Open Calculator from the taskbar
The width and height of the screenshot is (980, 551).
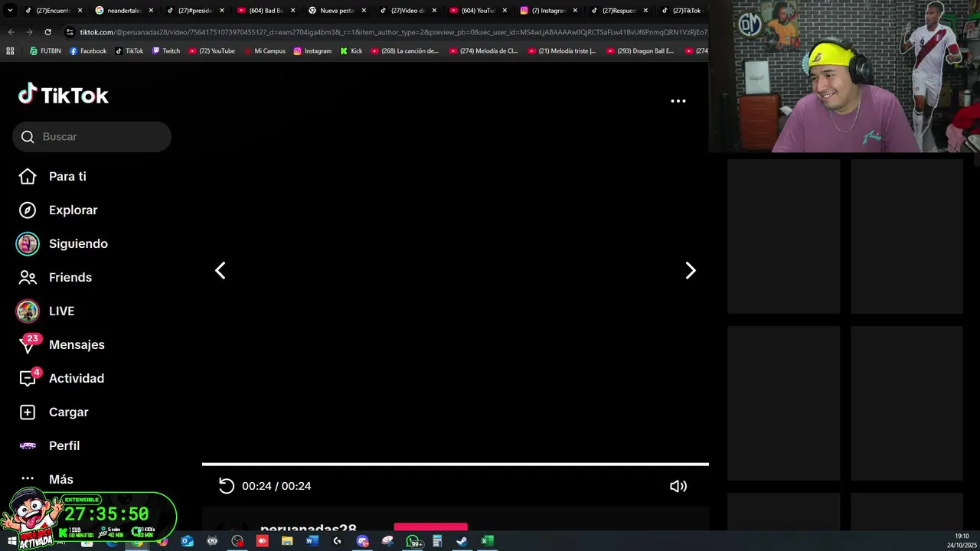(x=437, y=541)
